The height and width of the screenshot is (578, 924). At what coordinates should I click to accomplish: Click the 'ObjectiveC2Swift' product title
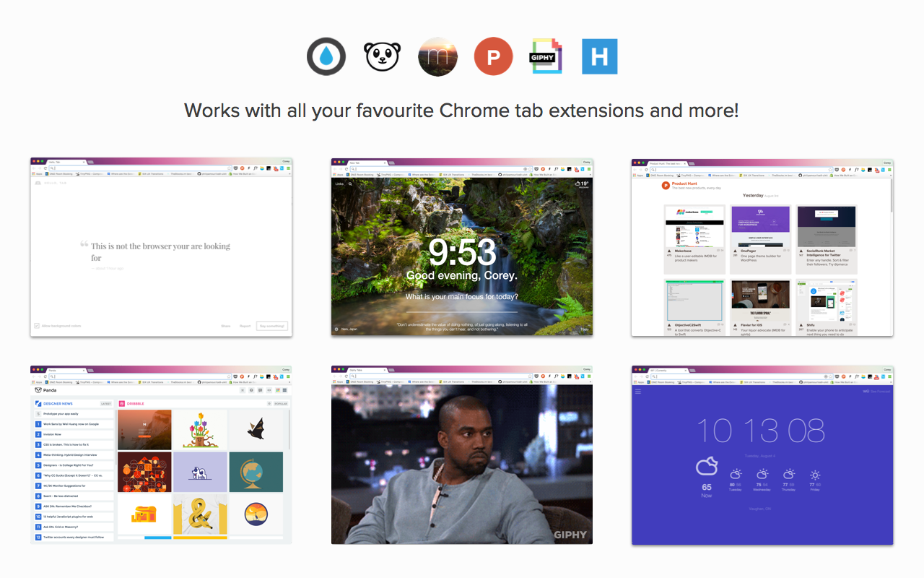click(x=688, y=326)
